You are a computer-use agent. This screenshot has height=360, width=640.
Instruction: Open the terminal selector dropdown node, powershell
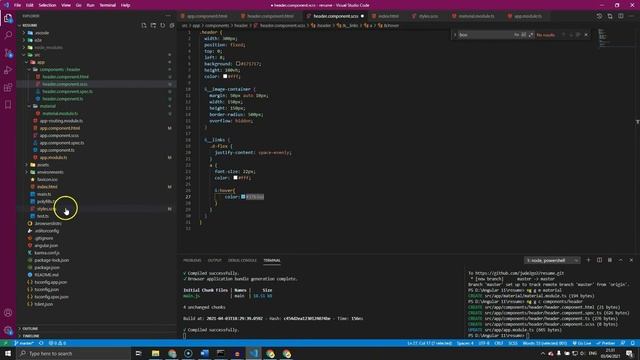(552, 260)
